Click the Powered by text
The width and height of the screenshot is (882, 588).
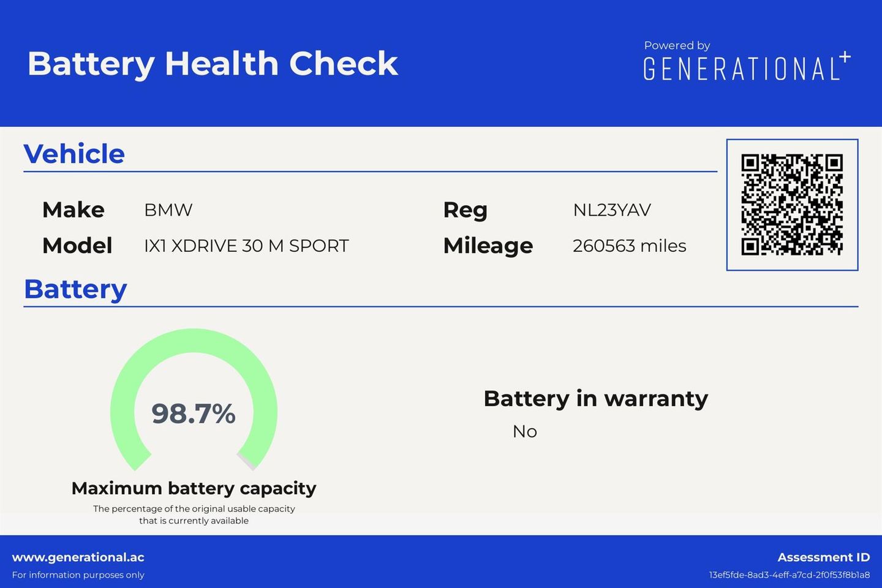(677, 45)
